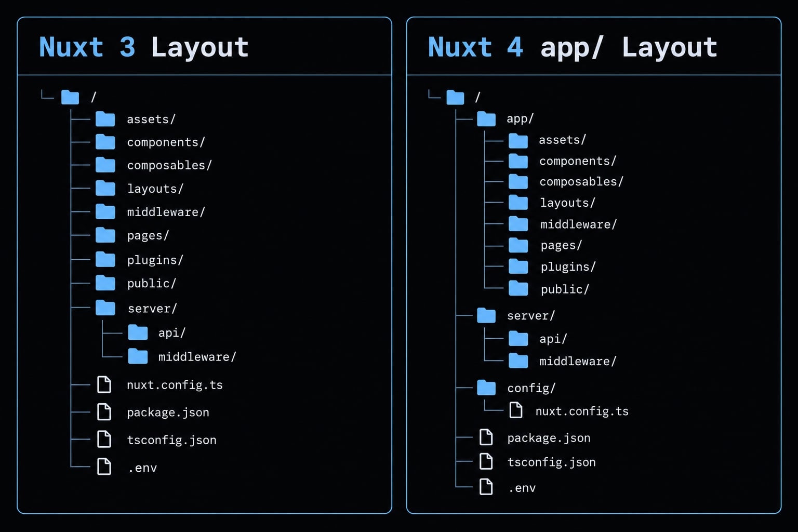Select "components/" label in Nuxt 3 panel
Viewport: 798px width, 532px height.
pyautogui.click(x=166, y=142)
